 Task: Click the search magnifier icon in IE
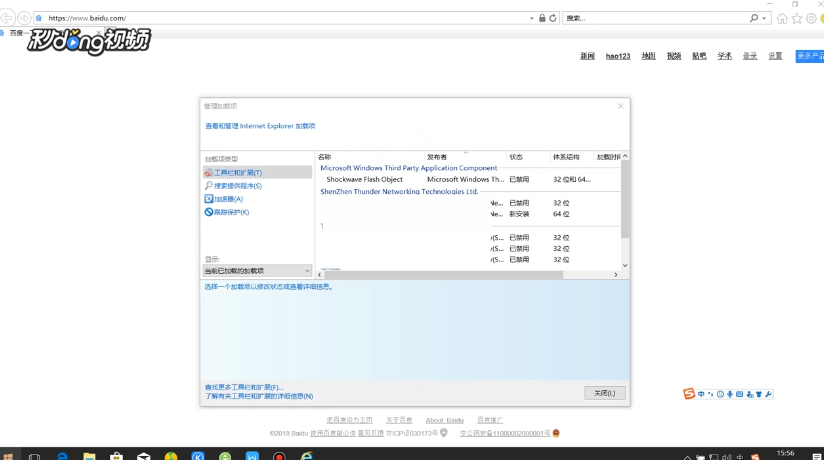tap(754, 18)
